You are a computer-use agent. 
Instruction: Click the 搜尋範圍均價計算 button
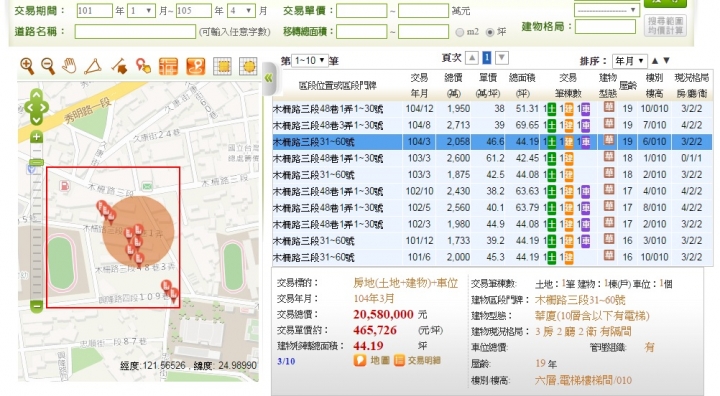click(665, 26)
